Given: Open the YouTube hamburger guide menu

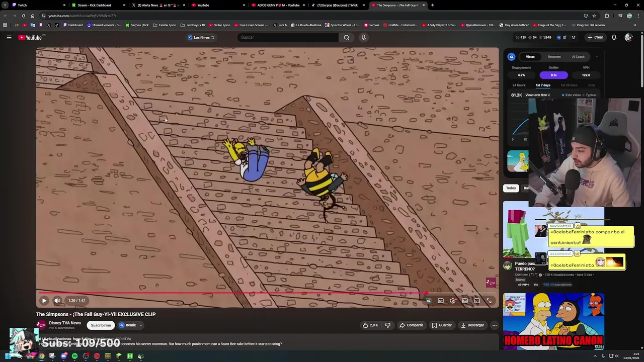Looking at the screenshot, I should [9, 37].
